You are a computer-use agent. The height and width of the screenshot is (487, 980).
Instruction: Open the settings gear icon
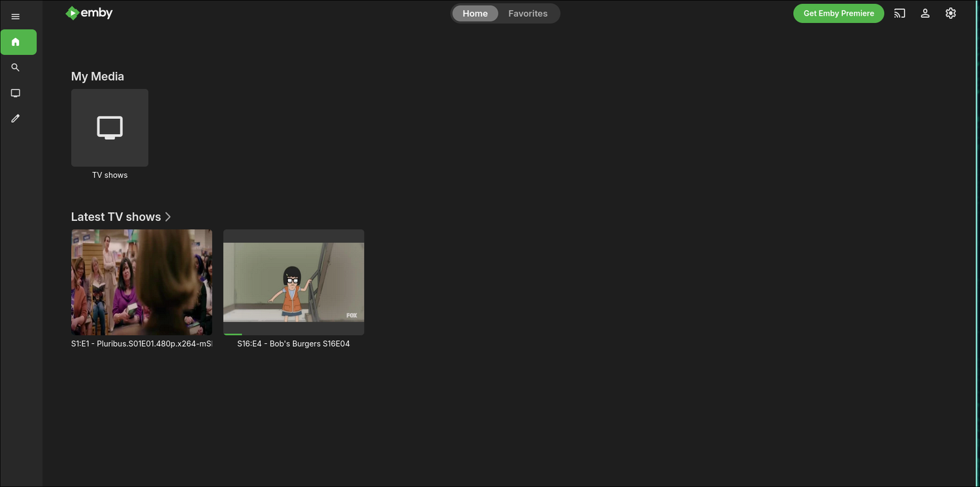[x=951, y=13]
